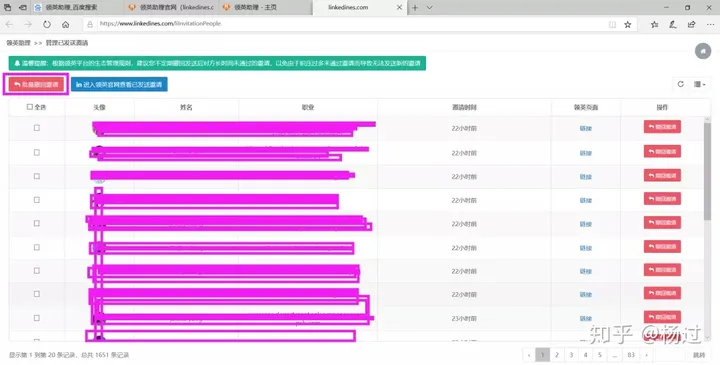Tick the 全选 select-all checkbox
720x365 pixels.
[30, 107]
